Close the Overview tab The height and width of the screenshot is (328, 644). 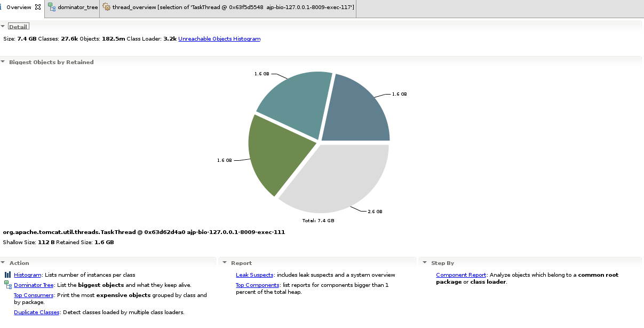(38, 7)
